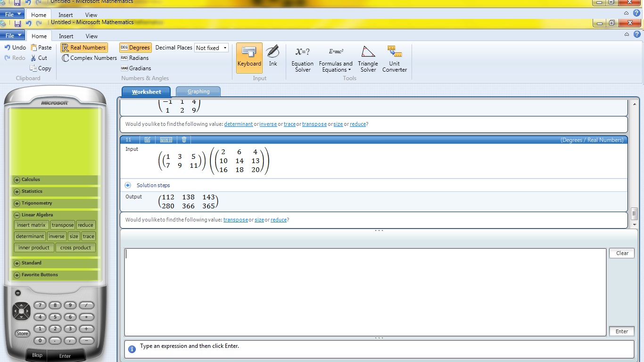
Task: Switch to the Graphing tab
Action: click(x=198, y=91)
